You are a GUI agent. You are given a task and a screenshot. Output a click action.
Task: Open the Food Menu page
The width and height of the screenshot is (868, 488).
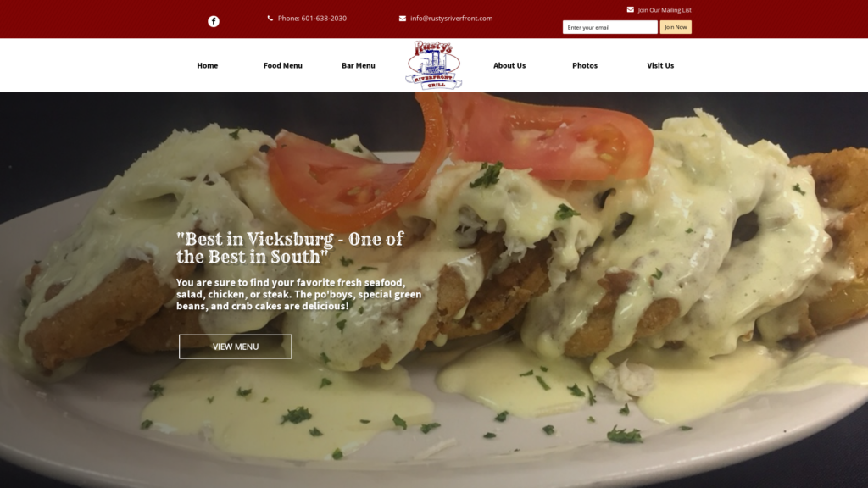pos(283,65)
